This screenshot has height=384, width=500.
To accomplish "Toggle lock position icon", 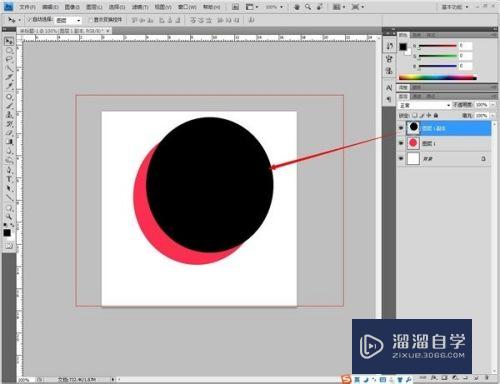I will pyautogui.click(x=429, y=115).
